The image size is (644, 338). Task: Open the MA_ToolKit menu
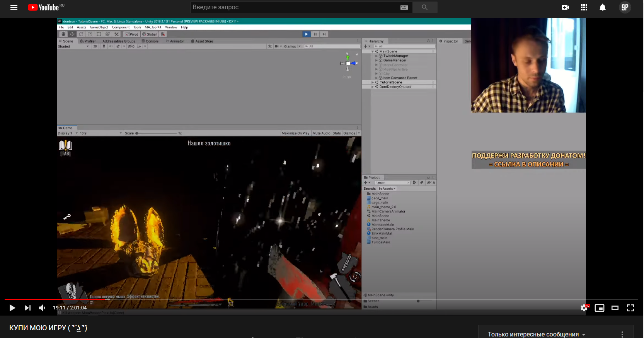(x=153, y=27)
